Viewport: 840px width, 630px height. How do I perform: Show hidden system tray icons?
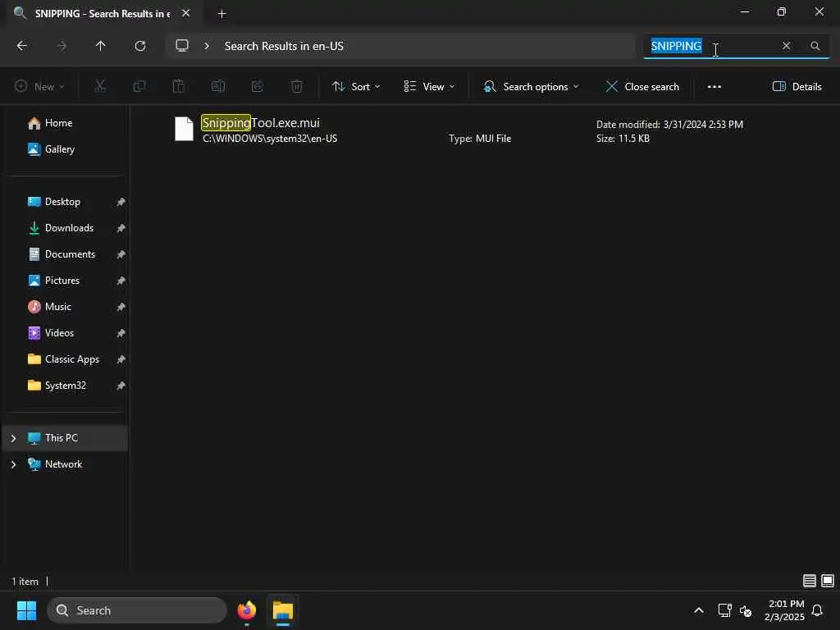699,610
